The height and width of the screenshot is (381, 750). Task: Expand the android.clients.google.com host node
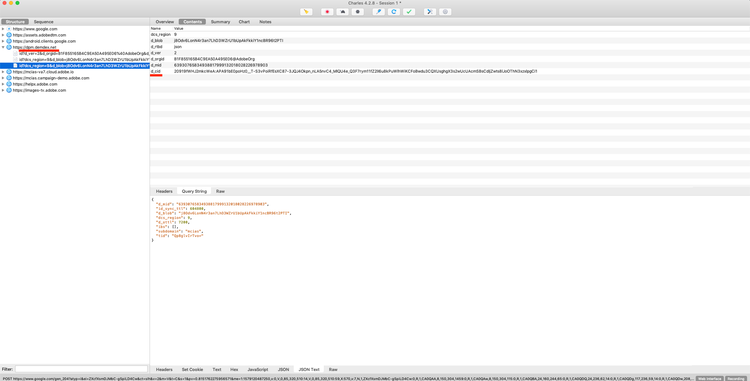point(3,41)
